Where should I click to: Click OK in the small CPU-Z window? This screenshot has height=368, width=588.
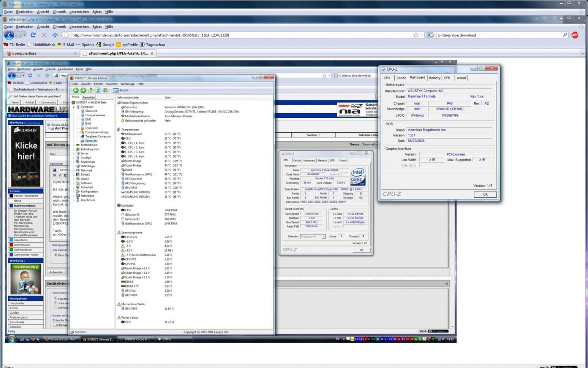tap(361, 250)
